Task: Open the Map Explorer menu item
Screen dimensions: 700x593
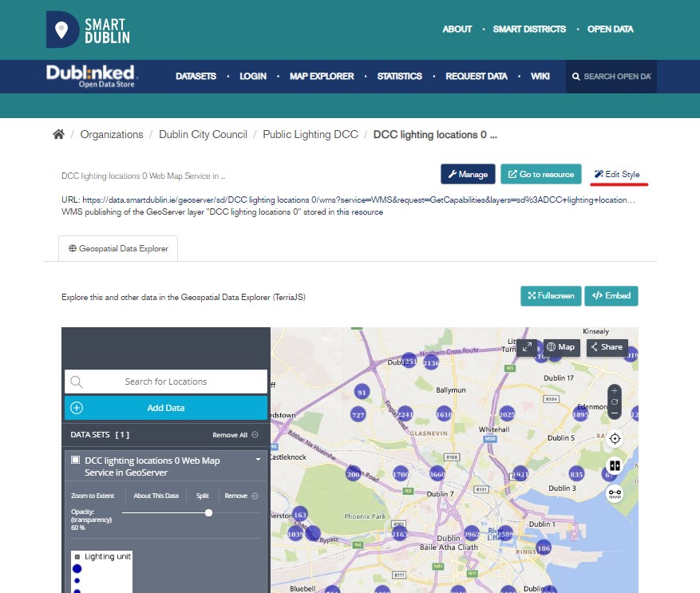Action: tap(322, 77)
